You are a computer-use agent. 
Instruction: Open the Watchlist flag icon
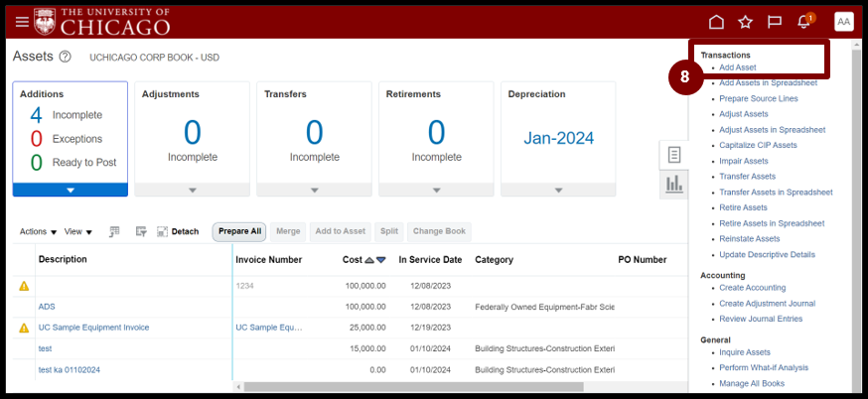coord(775,22)
